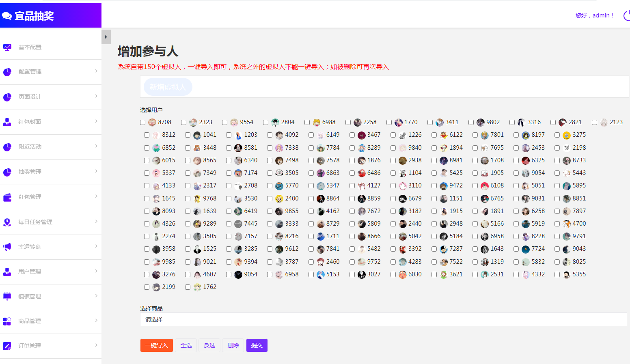
Task: Click the 用户管理 user icon
Action: coord(7,271)
